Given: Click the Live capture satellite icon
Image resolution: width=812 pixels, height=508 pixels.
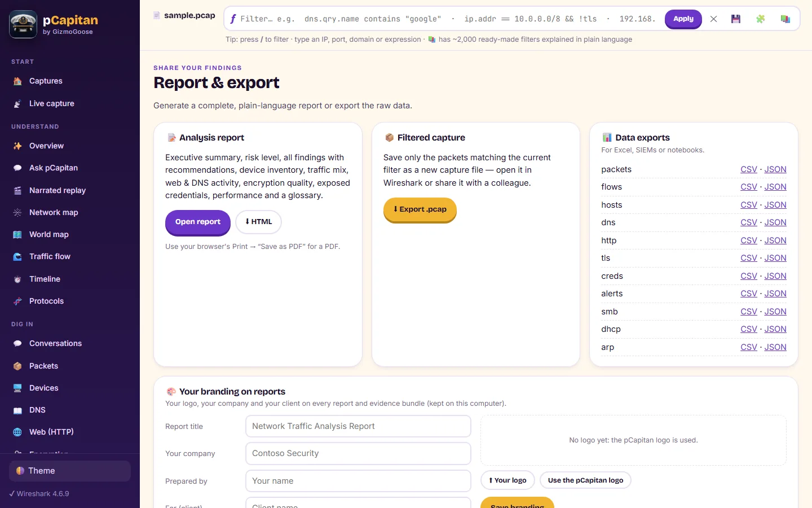Looking at the screenshot, I should coord(17,104).
